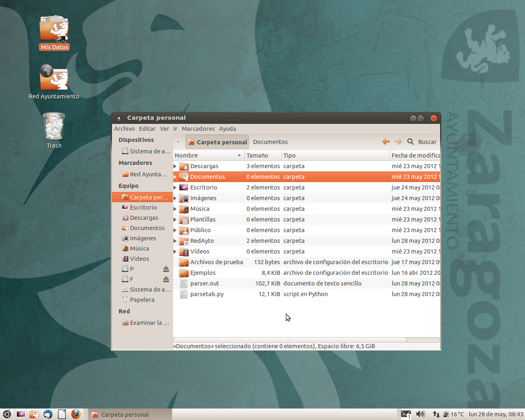Select Música in the sidebar

(139, 248)
